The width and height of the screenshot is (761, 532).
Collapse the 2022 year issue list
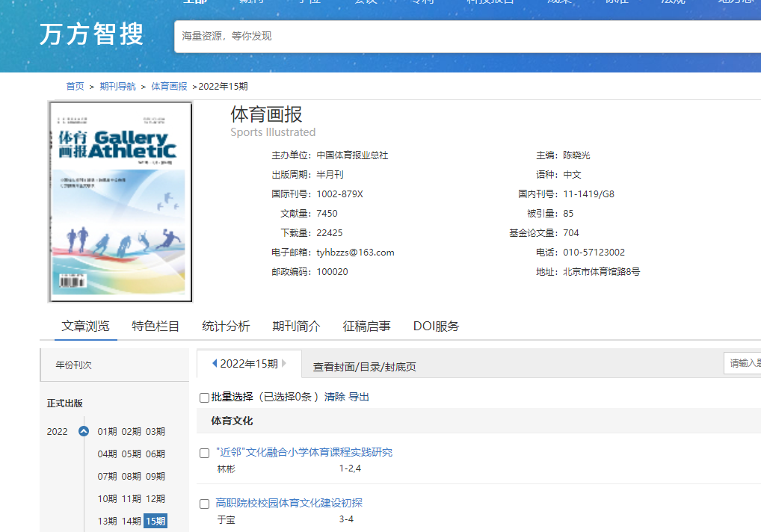point(84,432)
